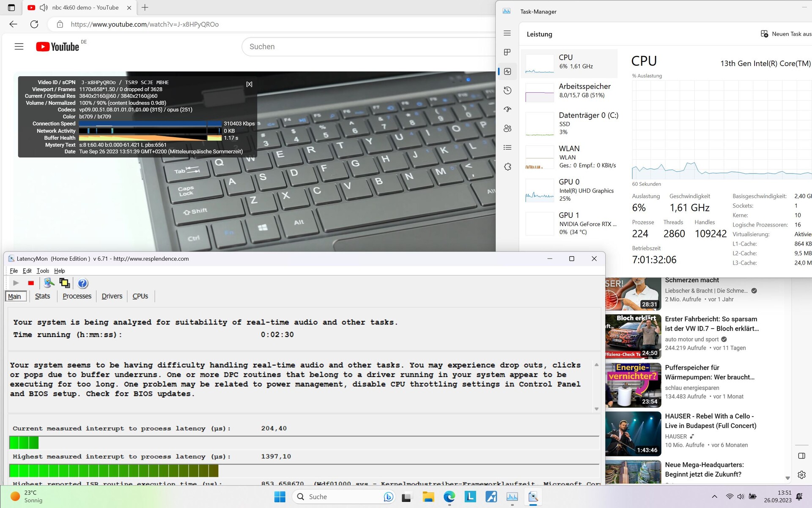Expand hidden system tray icons chevron
The height and width of the screenshot is (508, 812).
pos(714,497)
